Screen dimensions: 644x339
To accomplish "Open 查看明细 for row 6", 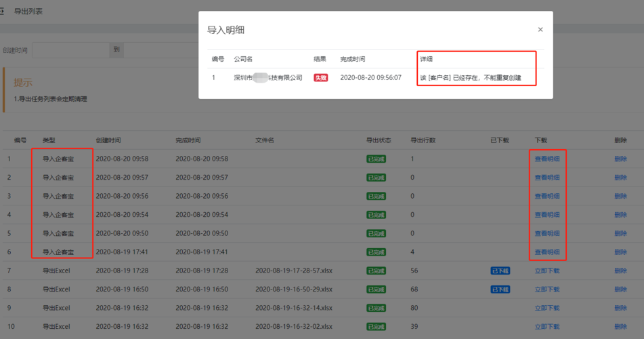I will click(x=547, y=252).
